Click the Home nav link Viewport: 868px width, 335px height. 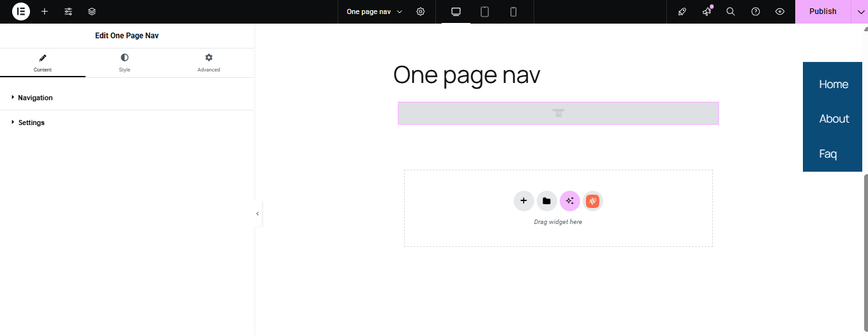pyautogui.click(x=834, y=84)
